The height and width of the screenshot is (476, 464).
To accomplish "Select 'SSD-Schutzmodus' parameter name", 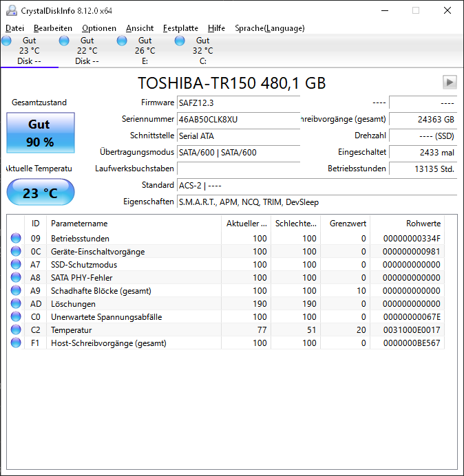I will (x=84, y=265).
